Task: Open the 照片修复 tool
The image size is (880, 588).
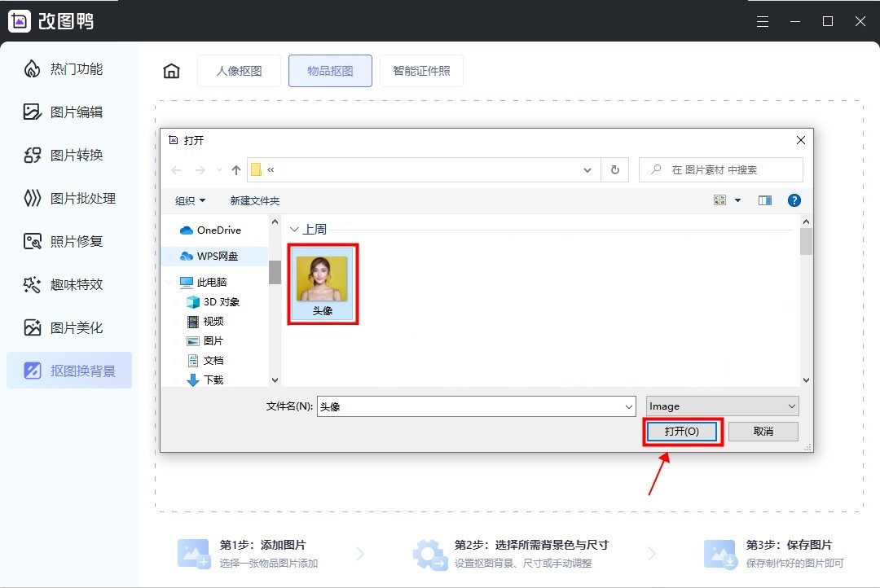Action: pos(69,241)
